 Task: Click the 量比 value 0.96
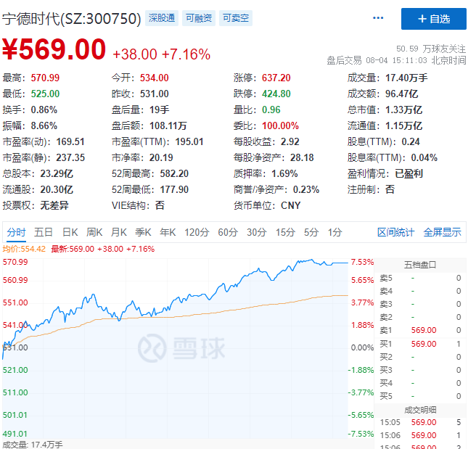[x=271, y=110]
